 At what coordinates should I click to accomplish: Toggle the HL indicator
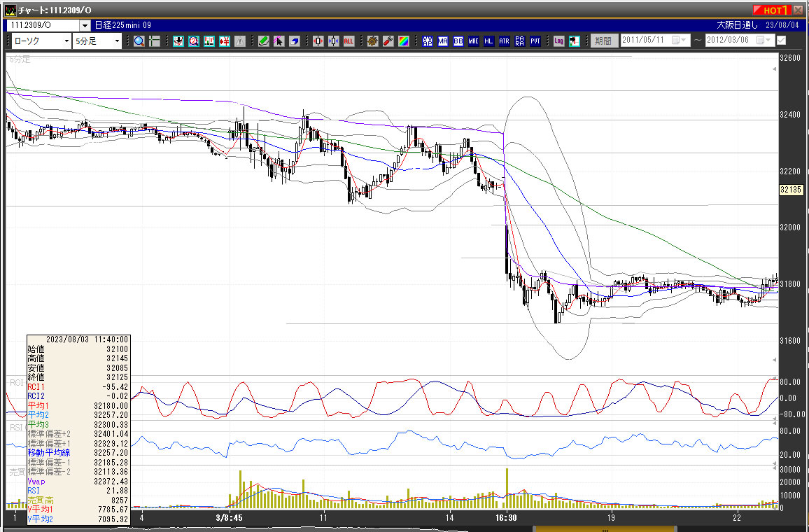click(x=489, y=41)
